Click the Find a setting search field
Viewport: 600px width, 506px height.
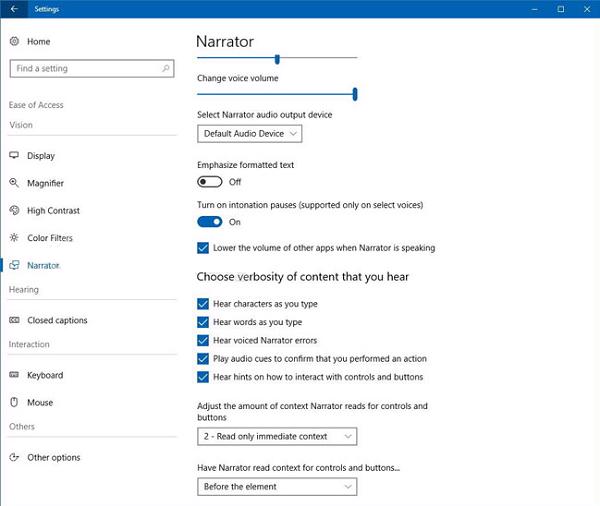click(x=84, y=69)
